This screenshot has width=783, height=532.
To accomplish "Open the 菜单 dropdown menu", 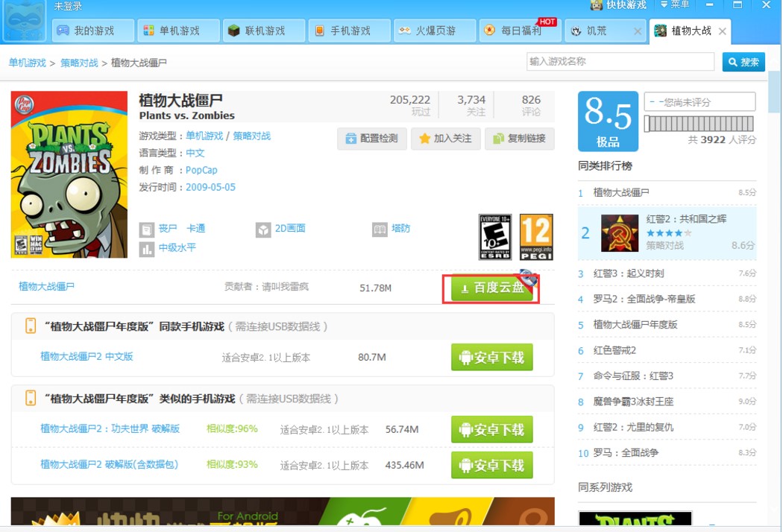I will [675, 4].
